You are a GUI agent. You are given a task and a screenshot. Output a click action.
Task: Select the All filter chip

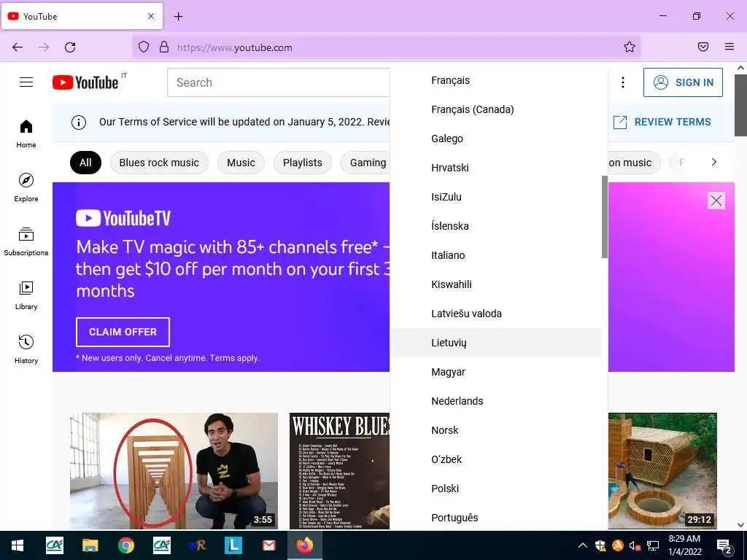(86, 163)
